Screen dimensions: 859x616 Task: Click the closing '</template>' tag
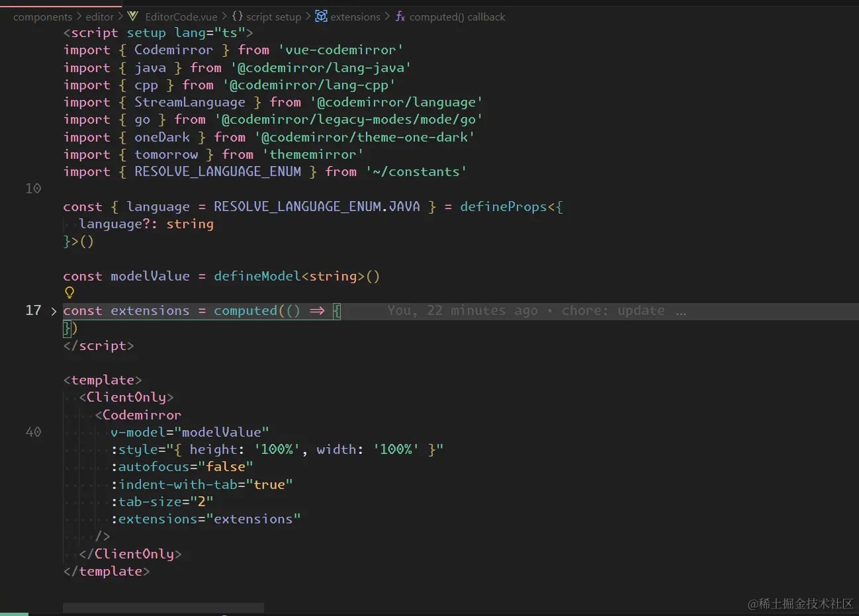point(107,571)
